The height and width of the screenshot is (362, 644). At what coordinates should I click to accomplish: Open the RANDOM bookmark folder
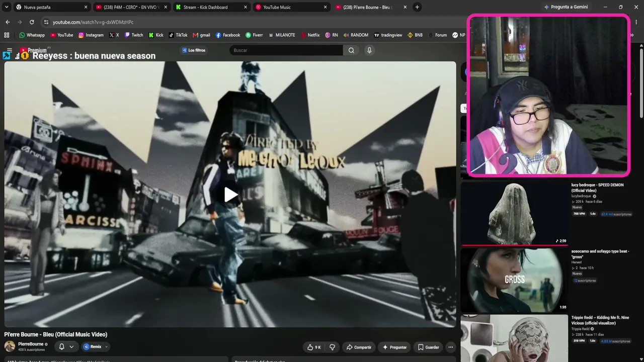point(356,35)
